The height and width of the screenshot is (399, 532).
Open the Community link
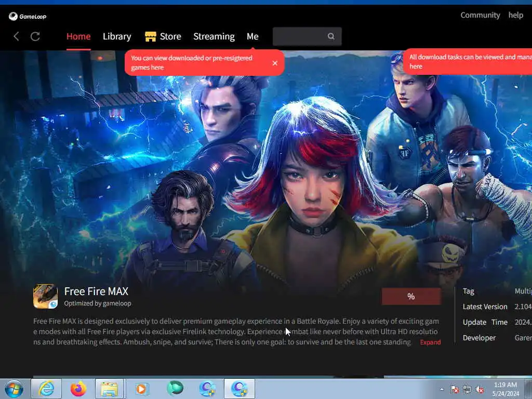tap(480, 15)
